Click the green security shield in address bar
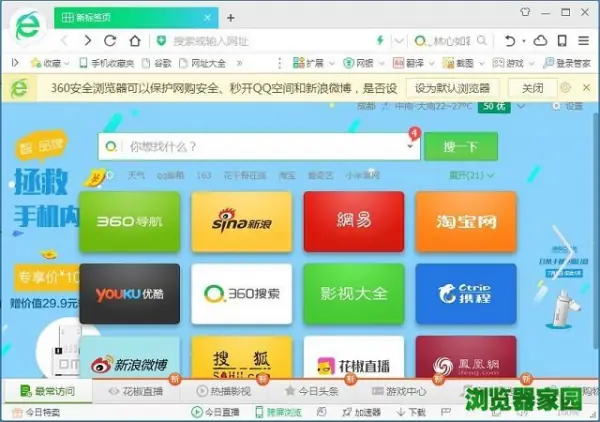600x422 pixels. coord(161,40)
